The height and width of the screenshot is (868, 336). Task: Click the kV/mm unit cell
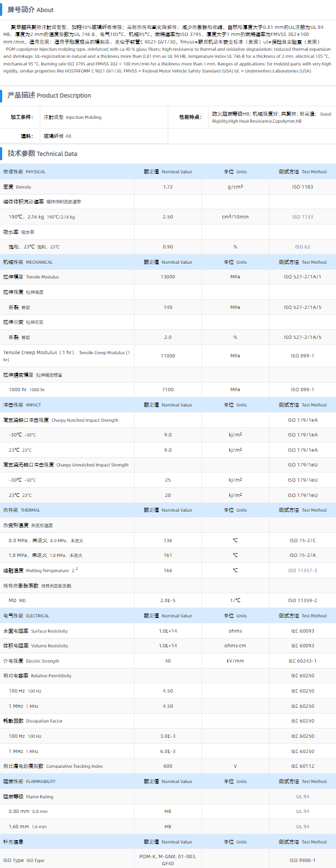point(235,661)
